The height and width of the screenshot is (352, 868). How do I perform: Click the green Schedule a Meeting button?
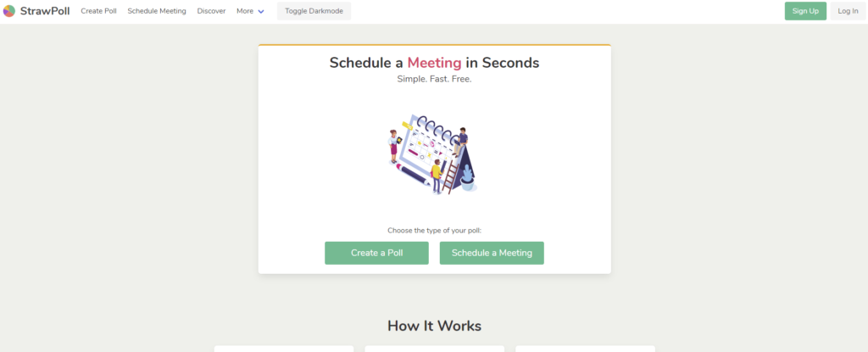click(x=492, y=253)
